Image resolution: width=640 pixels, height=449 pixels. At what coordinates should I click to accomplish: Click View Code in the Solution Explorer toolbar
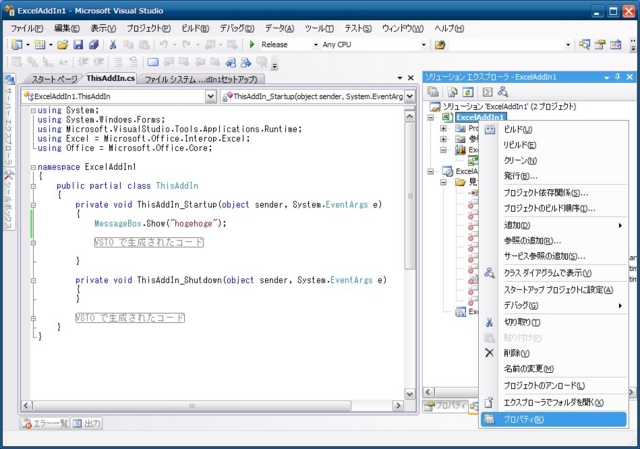coord(488,92)
